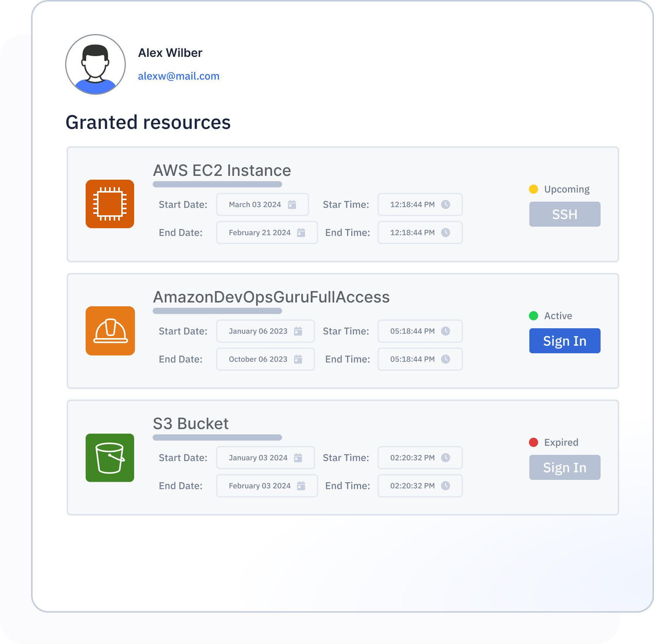Click the Alex Wilber name
The width and height of the screenshot is (654, 644).
[x=170, y=53]
